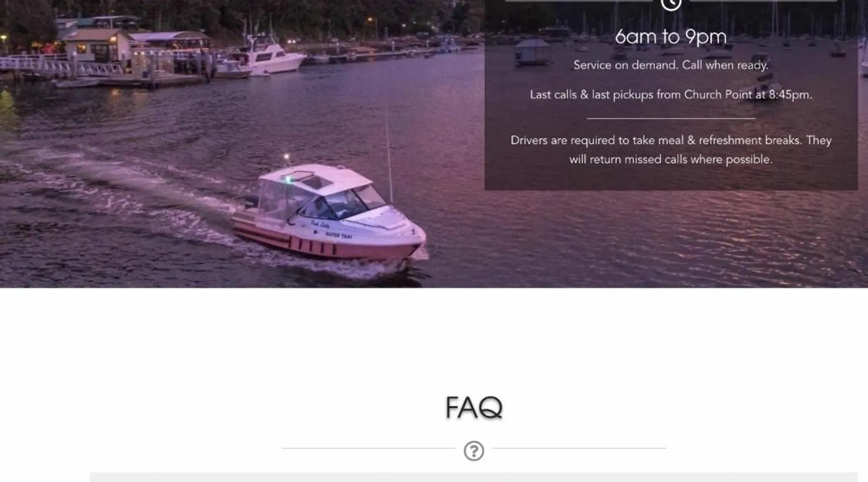Click the green navigation light on boat roof
The image size is (868, 482).
click(289, 180)
